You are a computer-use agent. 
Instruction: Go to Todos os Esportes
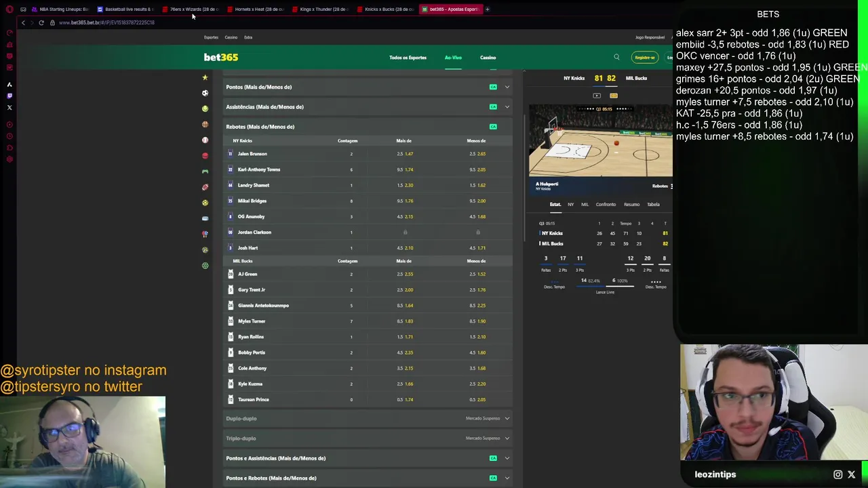408,58
